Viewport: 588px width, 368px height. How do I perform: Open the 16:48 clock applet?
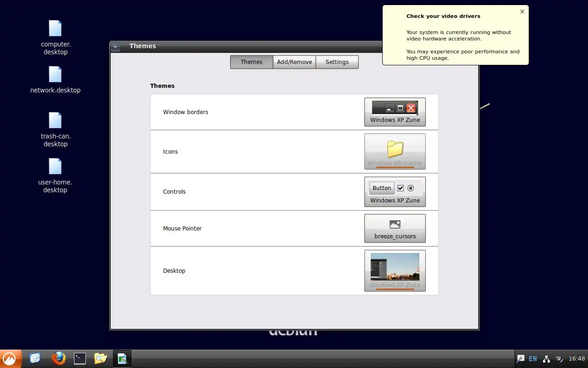pyautogui.click(x=577, y=359)
